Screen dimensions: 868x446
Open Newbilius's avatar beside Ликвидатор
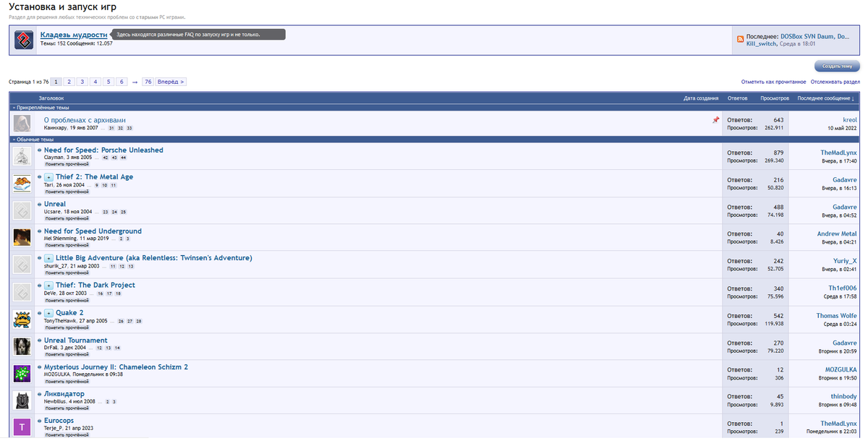[x=22, y=400]
